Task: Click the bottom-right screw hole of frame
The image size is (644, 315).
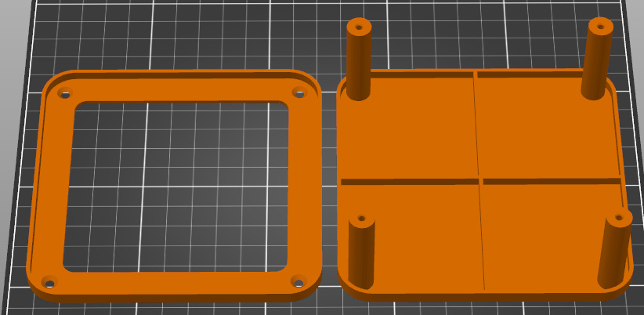Action: 298,280
